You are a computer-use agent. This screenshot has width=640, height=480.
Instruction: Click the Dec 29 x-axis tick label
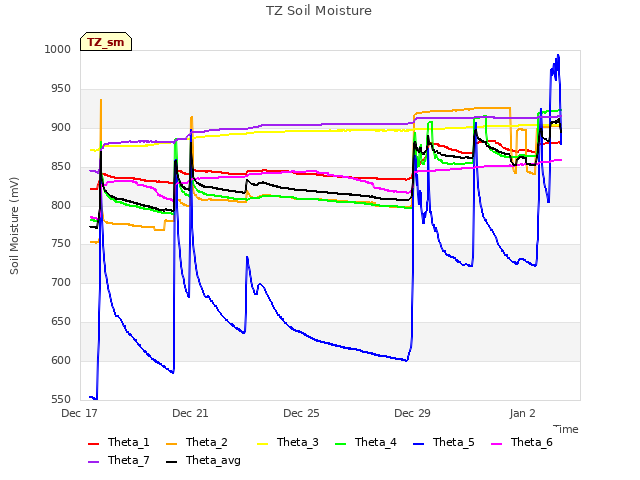(412, 413)
